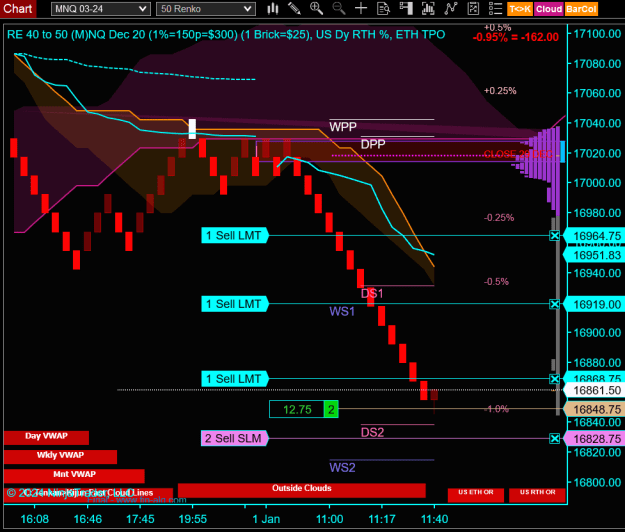
Task: Open the Data Series icon
Action: click(428, 9)
